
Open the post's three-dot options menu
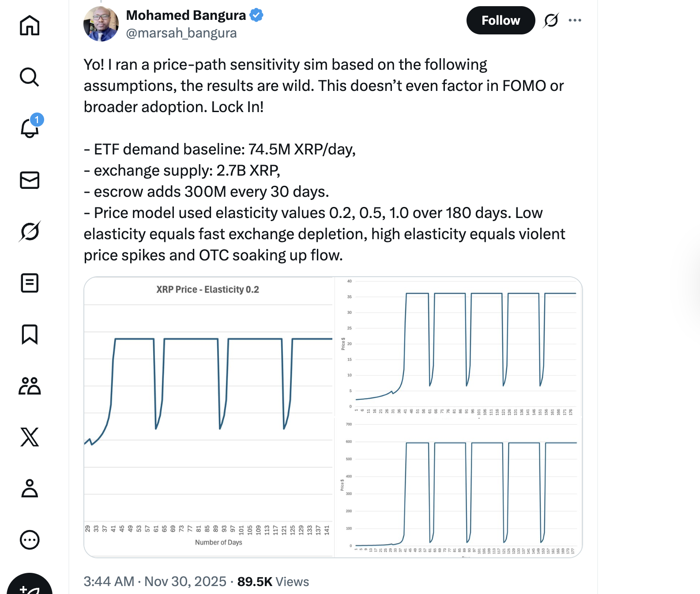pos(575,20)
